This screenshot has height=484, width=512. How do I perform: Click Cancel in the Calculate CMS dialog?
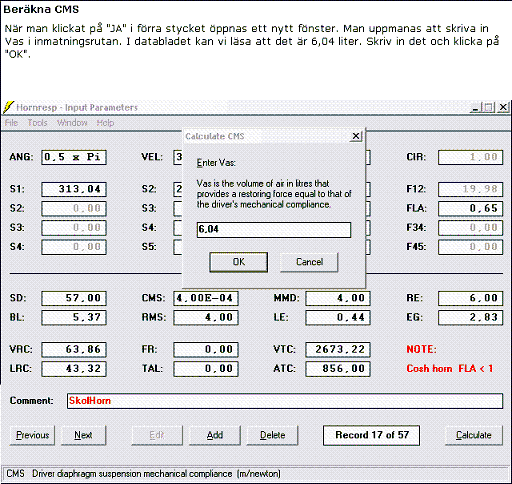(x=309, y=262)
